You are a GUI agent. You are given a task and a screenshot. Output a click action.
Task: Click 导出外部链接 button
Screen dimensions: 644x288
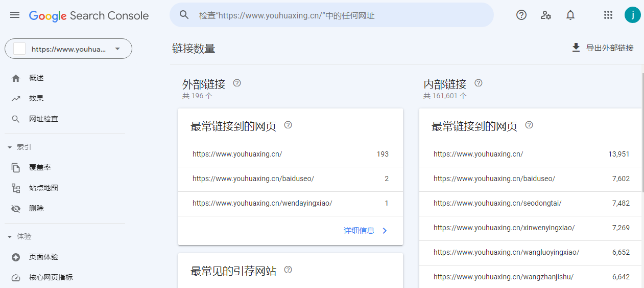(x=602, y=48)
